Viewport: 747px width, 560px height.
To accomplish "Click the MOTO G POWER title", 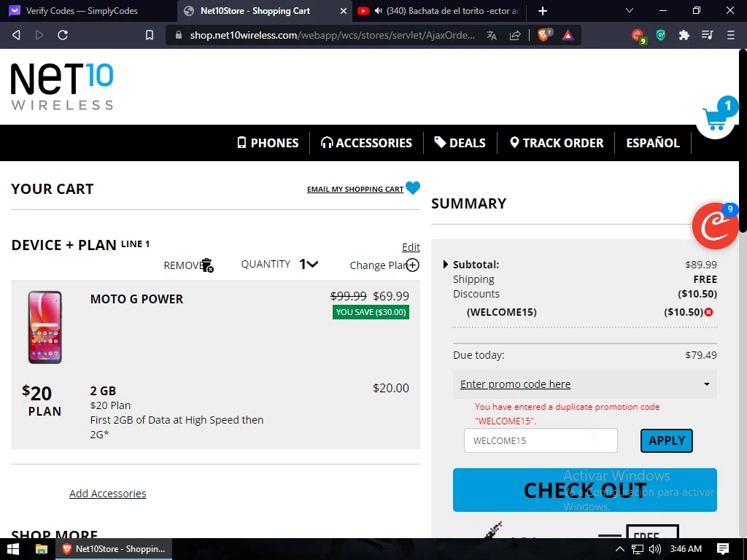I will pyautogui.click(x=136, y=299).
